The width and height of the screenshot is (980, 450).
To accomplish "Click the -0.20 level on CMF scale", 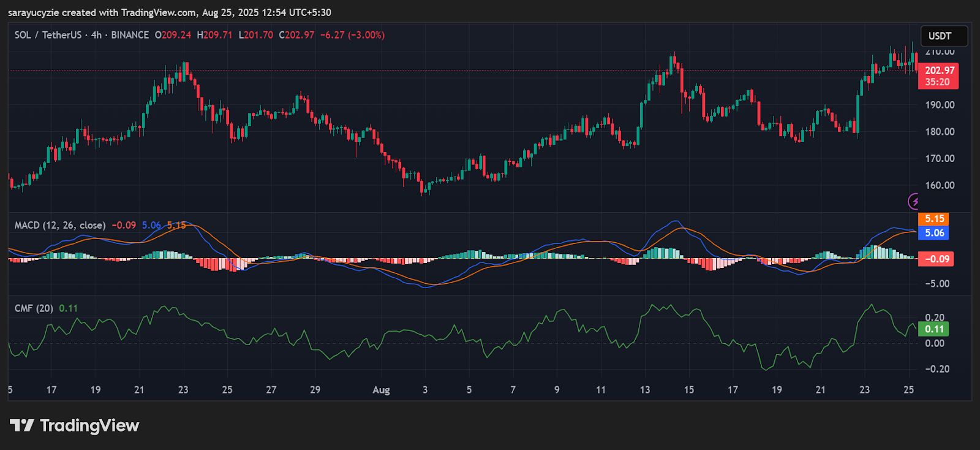I will [937, 369].
